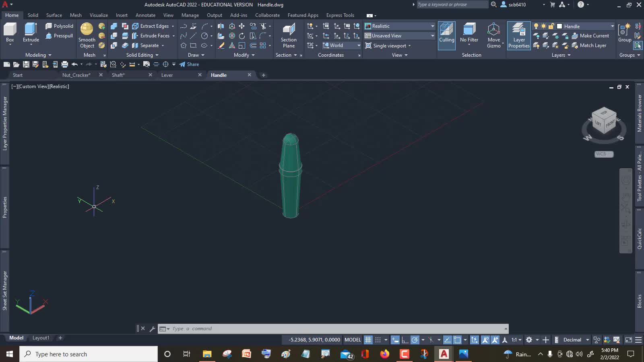Select the Move Gizmo tool
This screenshot has width=644, height=362.
point(494,35)
